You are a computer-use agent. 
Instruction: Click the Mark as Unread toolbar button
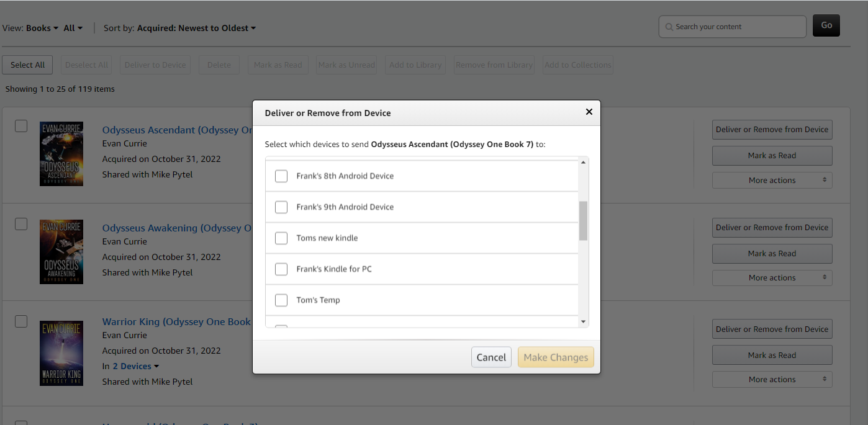(x=346, y=65)
